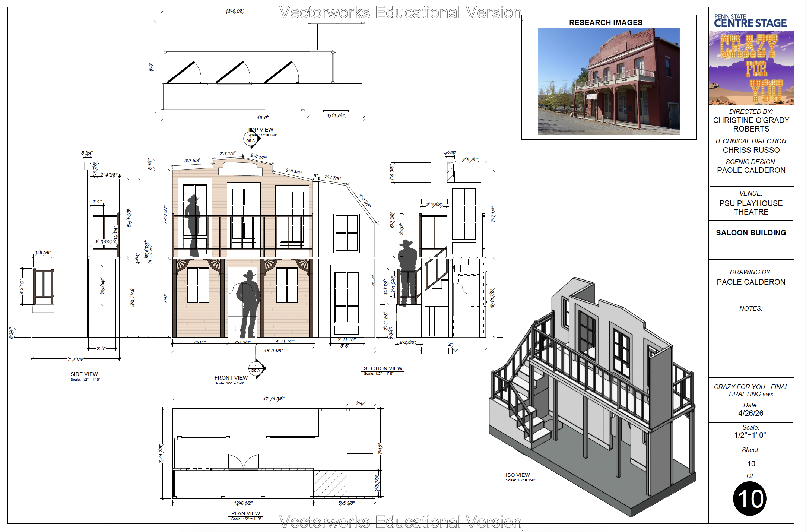
Task: Click the 'RESEARCH IMAGES' heading
Action: tap(606, 23)
